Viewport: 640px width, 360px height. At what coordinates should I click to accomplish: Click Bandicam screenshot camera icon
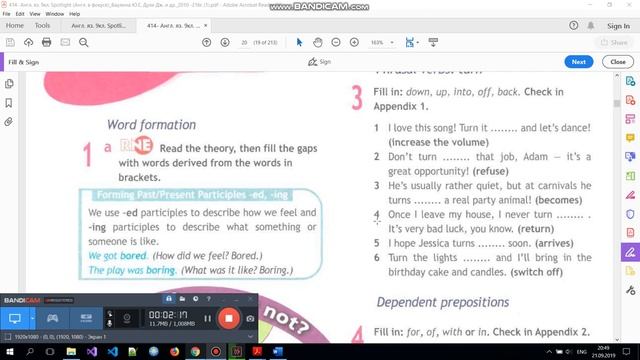coord(250,318)
